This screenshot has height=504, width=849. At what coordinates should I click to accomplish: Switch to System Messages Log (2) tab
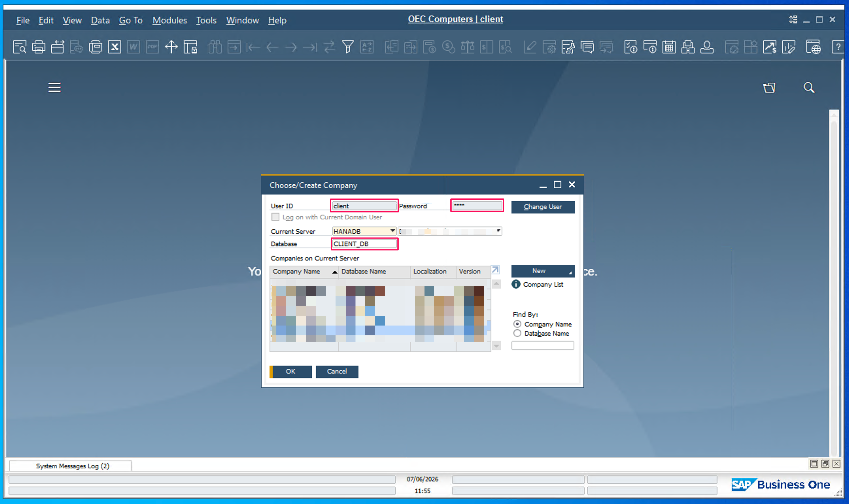tap(70, 466)
